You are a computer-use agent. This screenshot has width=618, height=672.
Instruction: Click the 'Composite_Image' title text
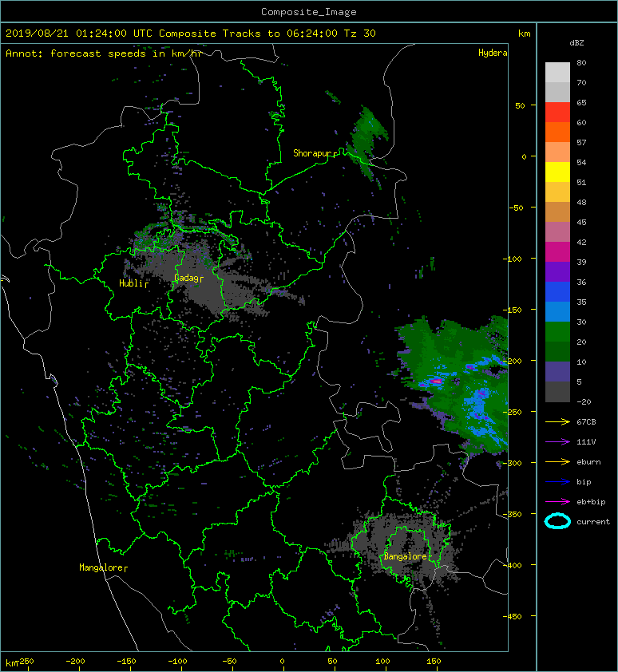tap(309, 12)
